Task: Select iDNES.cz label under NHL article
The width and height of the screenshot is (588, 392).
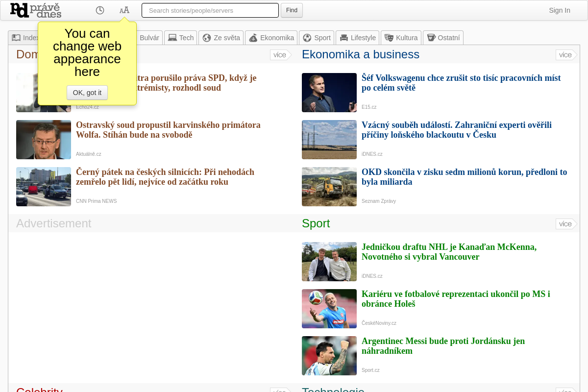Action: click(x=372, y=276)
